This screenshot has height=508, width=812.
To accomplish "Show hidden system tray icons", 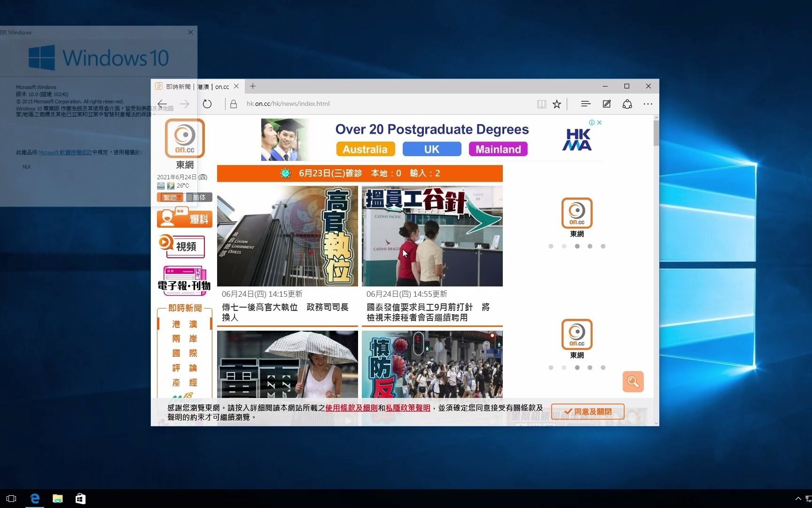I will 798,499.
